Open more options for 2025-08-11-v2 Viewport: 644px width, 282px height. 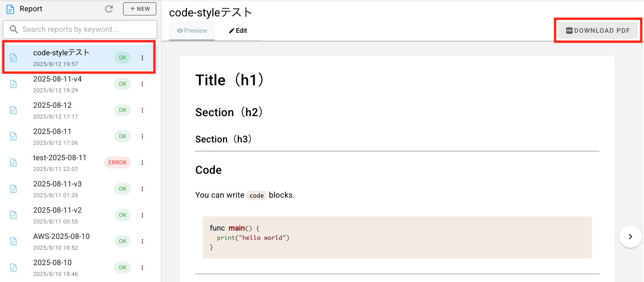[x=143, y=215]
